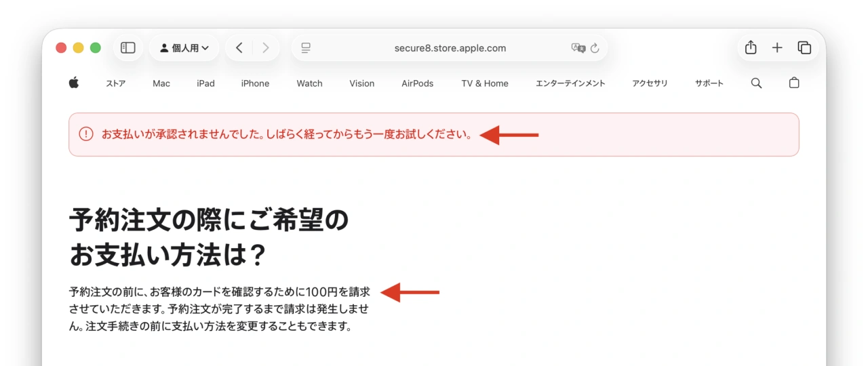Open the page reader menu icon
Viewport: 868px width, 366px height.
[x=306, y=48]
